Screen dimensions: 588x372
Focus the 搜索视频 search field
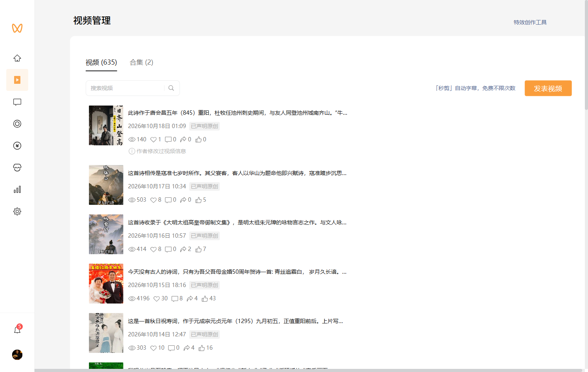click(x=133, y=88)
